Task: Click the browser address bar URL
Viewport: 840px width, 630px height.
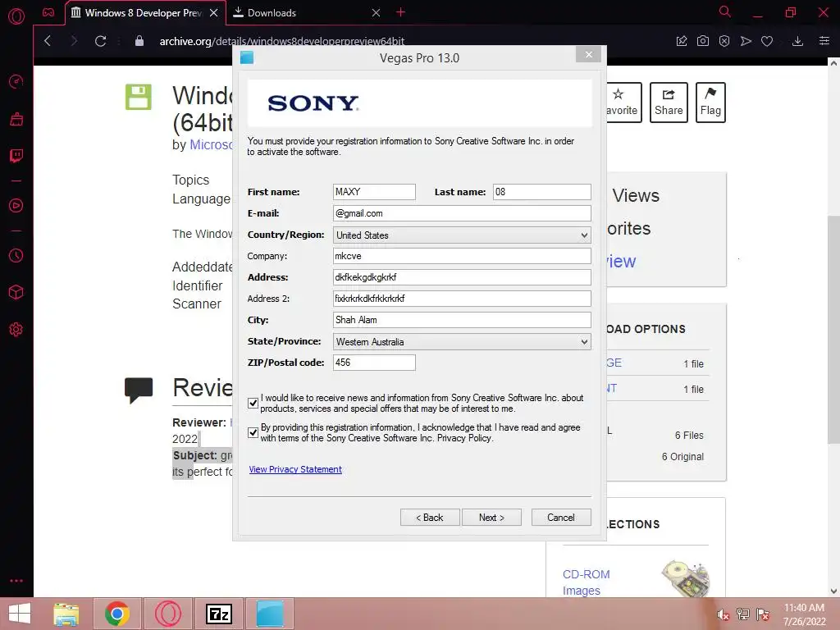Action: click(x=282, y=41)
